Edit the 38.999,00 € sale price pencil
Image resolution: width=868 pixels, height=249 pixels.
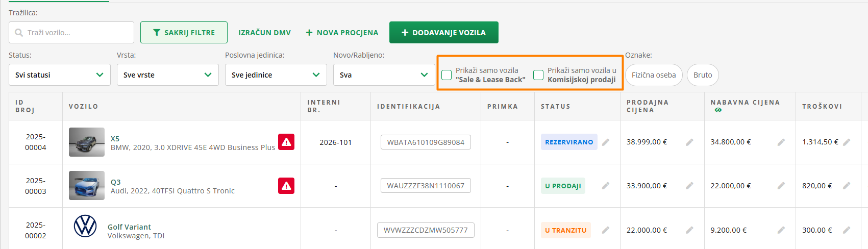689,142
